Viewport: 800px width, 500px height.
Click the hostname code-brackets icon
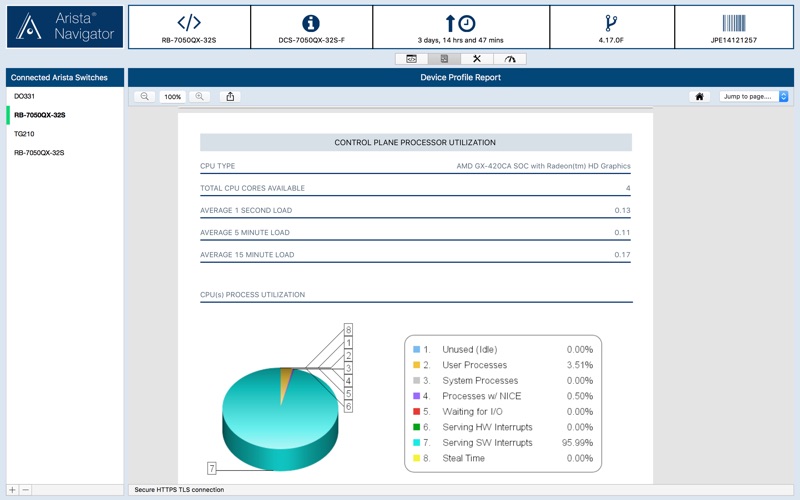(189, 22)
